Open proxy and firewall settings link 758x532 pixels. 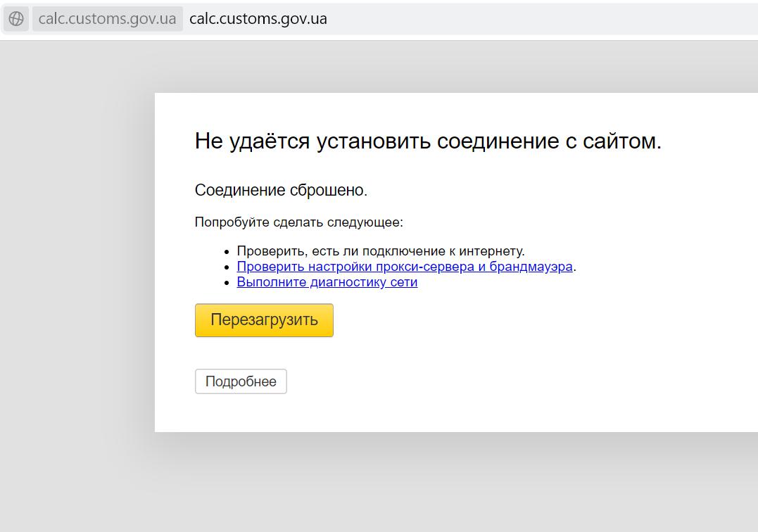[x=405, y=266]
